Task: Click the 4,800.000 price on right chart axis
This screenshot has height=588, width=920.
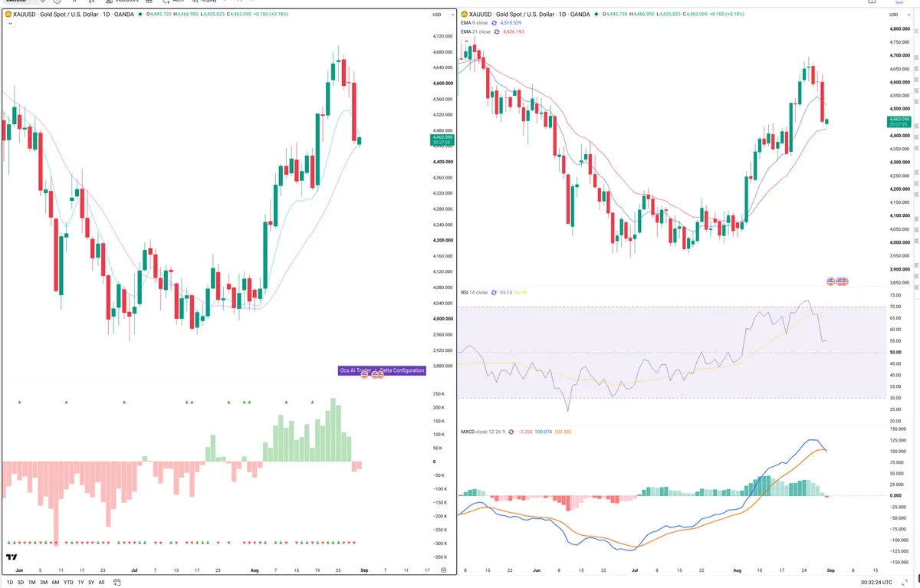Action: pyautogui.click(x=901, y=29)
